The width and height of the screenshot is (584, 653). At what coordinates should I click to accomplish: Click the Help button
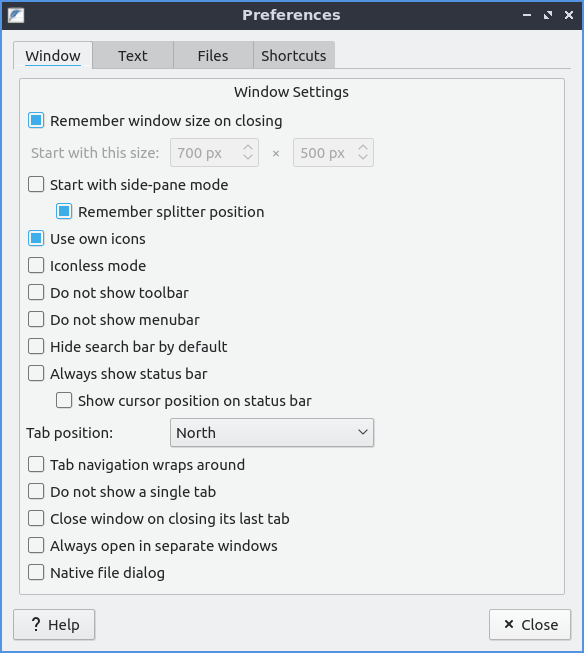point(54,624)
